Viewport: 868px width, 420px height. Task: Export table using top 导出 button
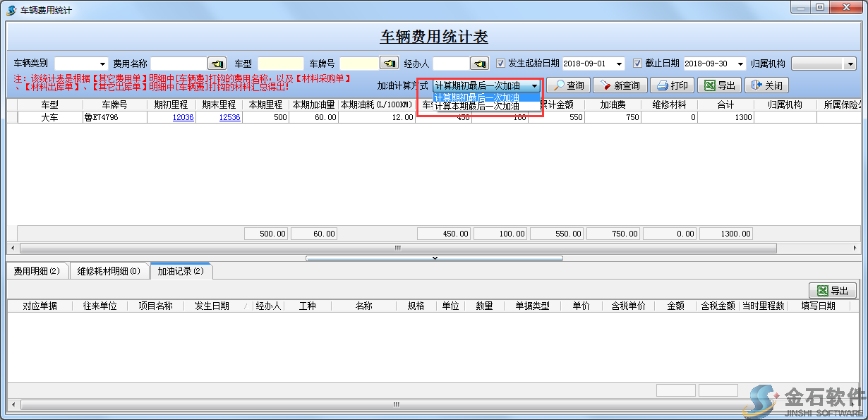click(719, 85)
